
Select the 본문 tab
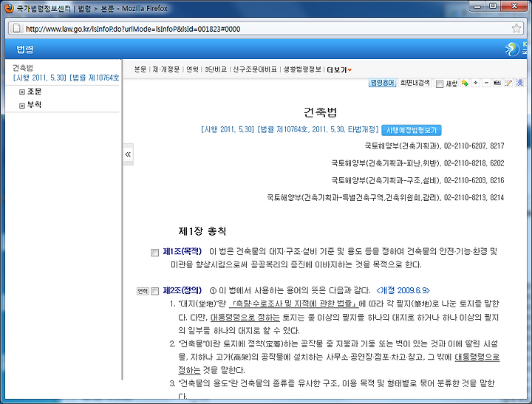(140, 69)
